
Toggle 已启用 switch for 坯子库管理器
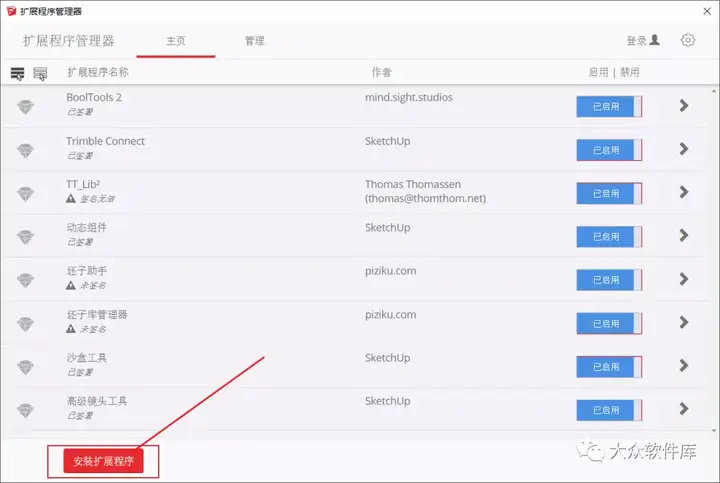pyautogui.click(x=609, y=324)
